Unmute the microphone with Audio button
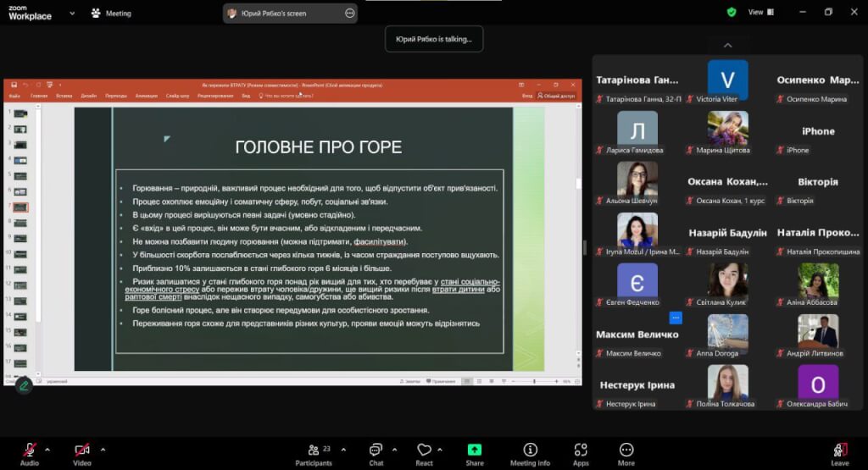 point(30,453)
